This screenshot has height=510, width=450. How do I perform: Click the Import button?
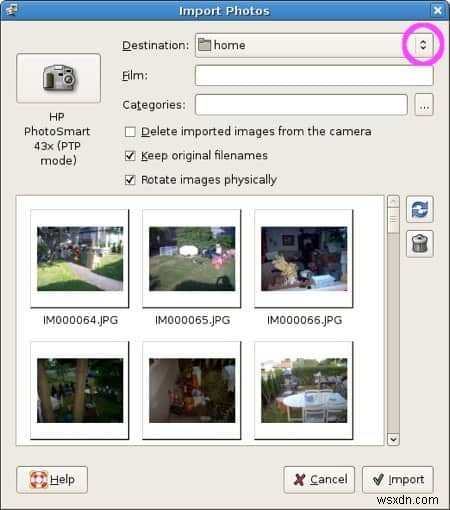[398, 480]
